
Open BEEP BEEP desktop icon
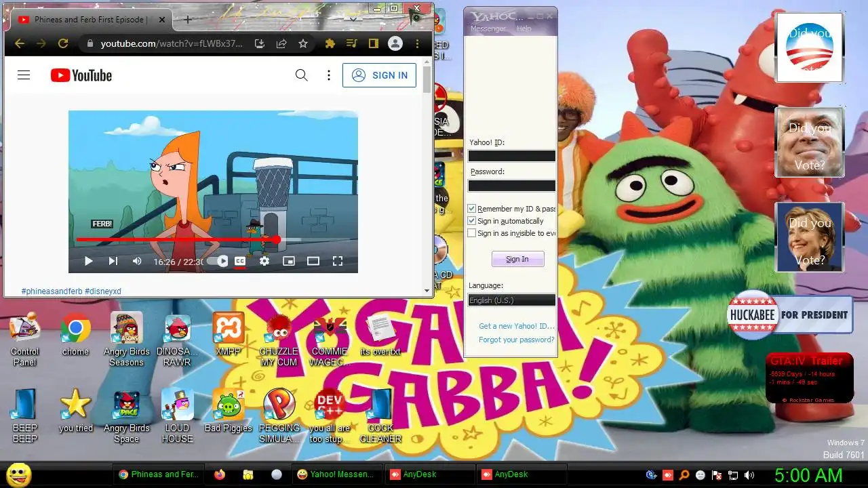pos(25,415)
